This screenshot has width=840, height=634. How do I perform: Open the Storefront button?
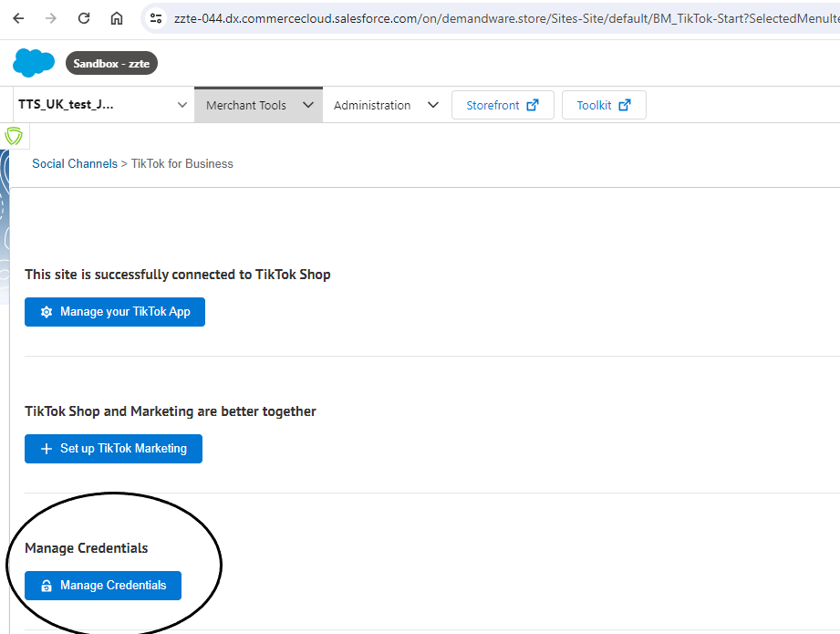pos(503,105)
